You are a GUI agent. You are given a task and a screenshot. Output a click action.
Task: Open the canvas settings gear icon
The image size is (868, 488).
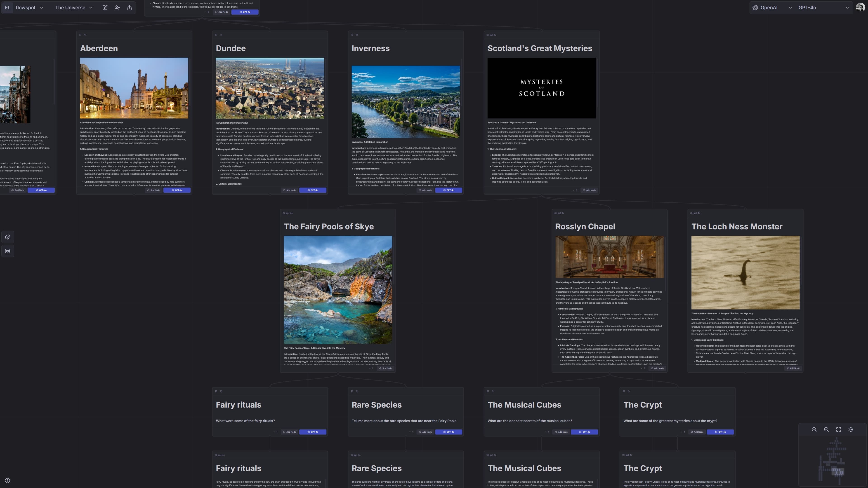click(x=850, y=429)
